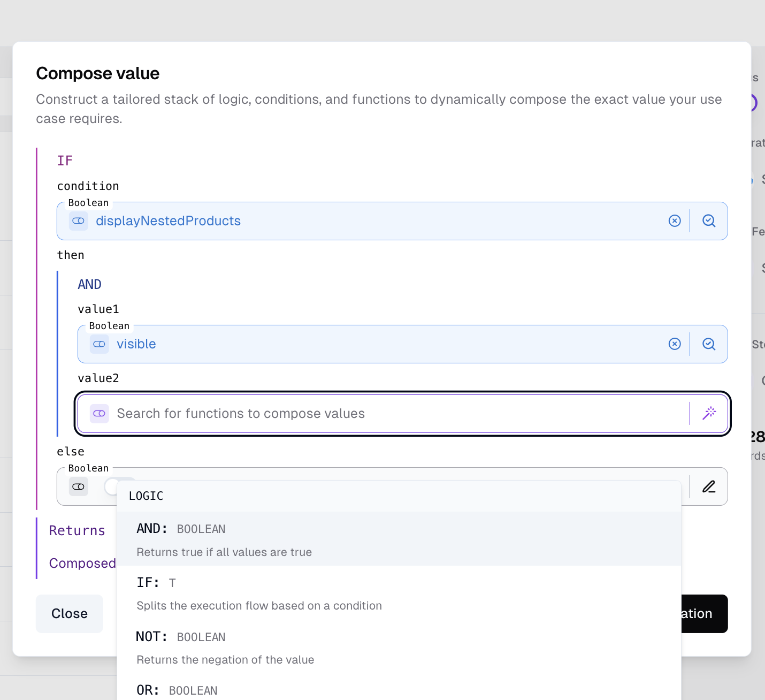Screen dimensions: 765x700
Task: Close the Compose value dialog
Action: pos(69,613)
